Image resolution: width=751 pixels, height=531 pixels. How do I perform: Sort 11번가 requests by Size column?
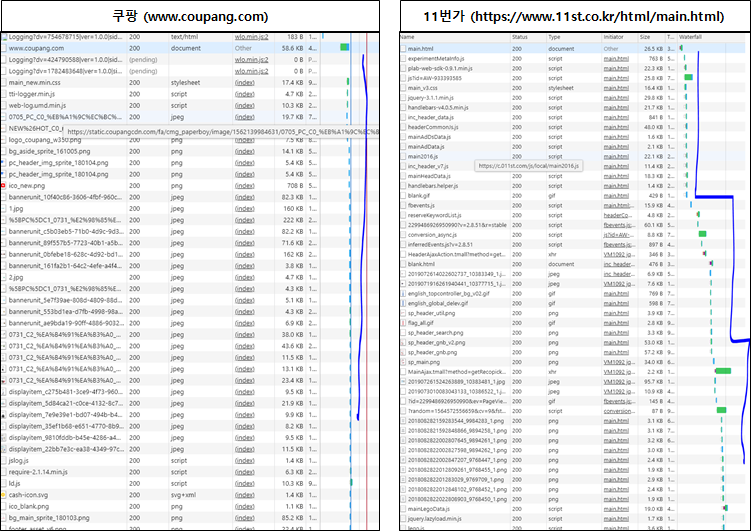pos(645,37)
